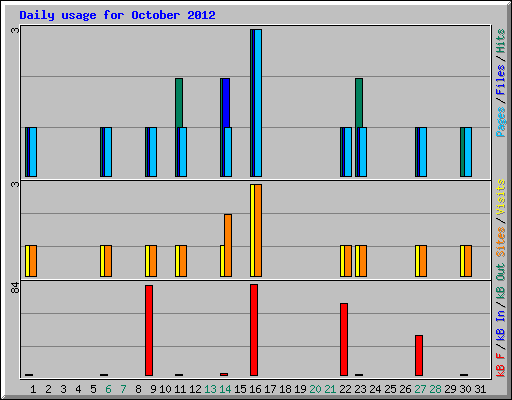Image resolution: width=512 pixels, height=400 pixels.
Task: Click green weekend day label "21"
Action: pyautogui.click(x=330, y=389)
